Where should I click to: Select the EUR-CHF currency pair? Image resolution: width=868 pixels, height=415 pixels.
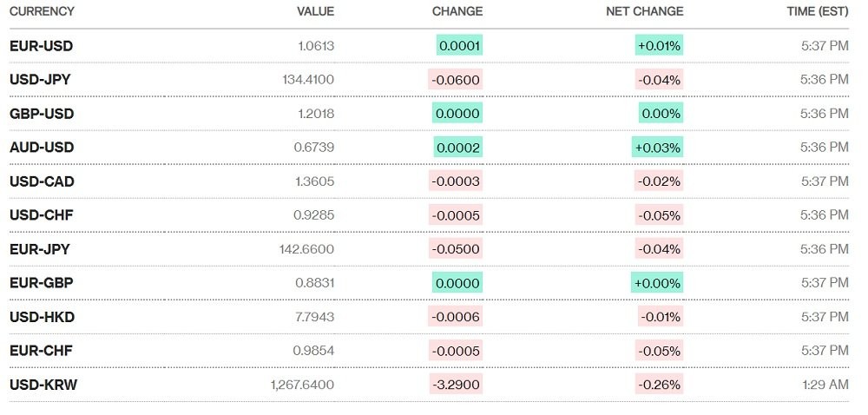point(41,350)
